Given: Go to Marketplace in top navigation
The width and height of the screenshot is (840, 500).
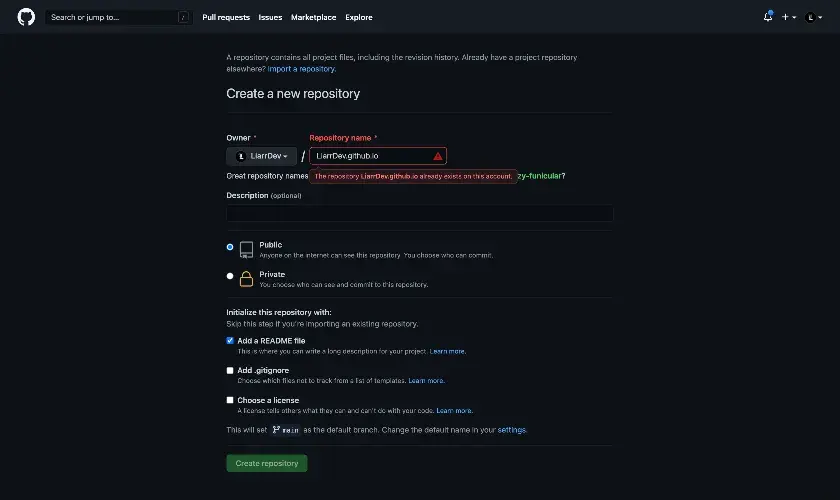Looking at the screenshot, I should [313, 17].
